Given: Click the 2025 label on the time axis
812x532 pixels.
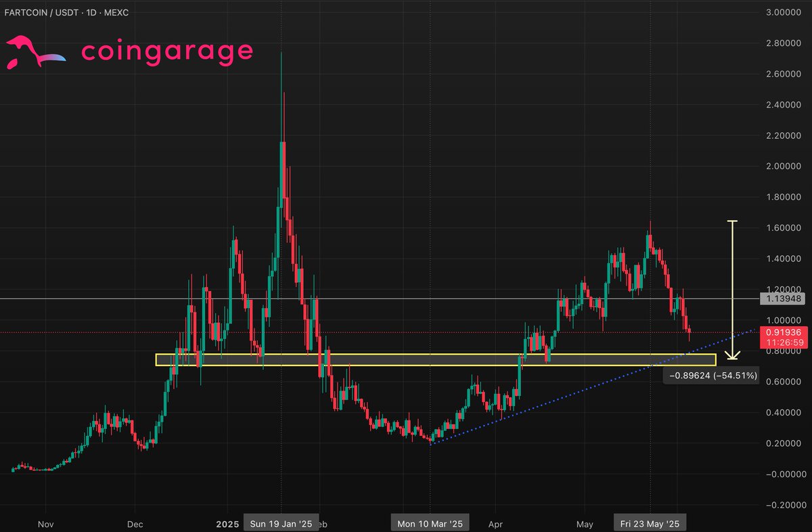Looking at the screenshot, I should click(x=227, y=524).
